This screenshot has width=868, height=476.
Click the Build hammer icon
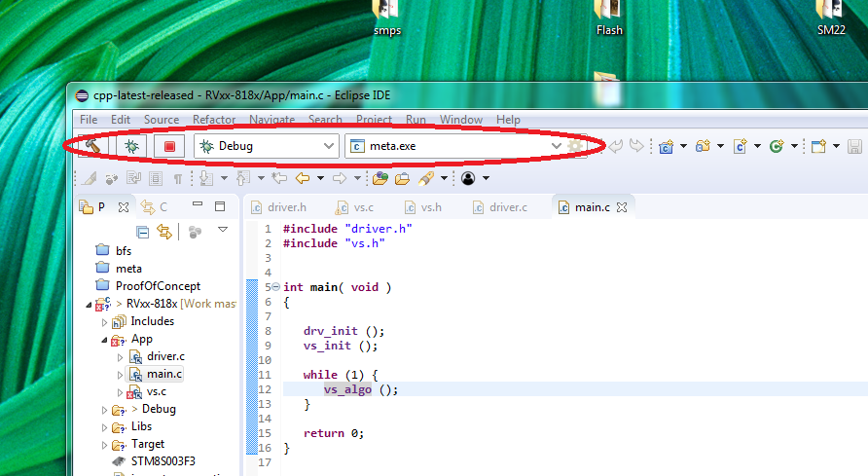[93, 146]
